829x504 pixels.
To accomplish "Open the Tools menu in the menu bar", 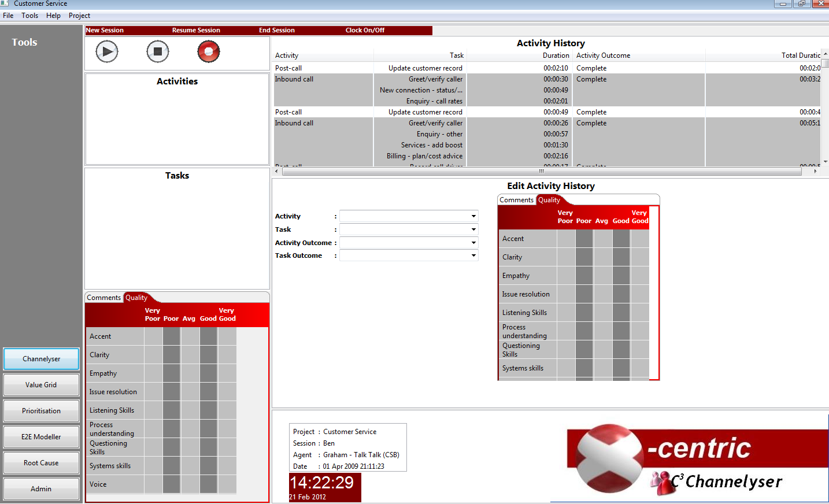I will [x=30, y=16].
